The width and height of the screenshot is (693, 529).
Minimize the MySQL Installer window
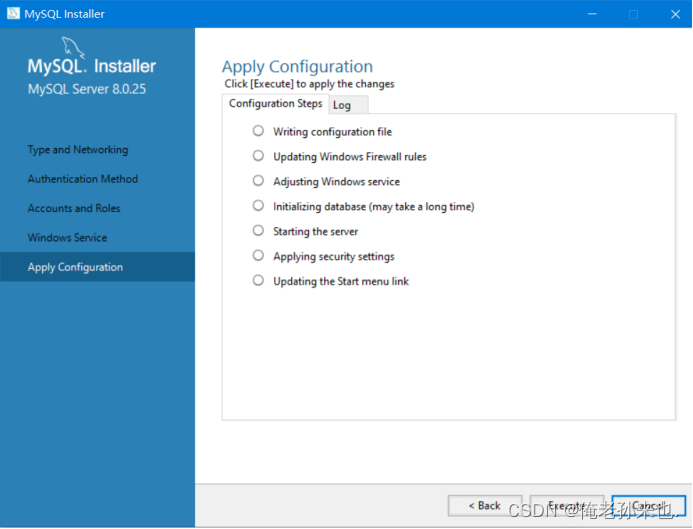[x=592, y=14]
